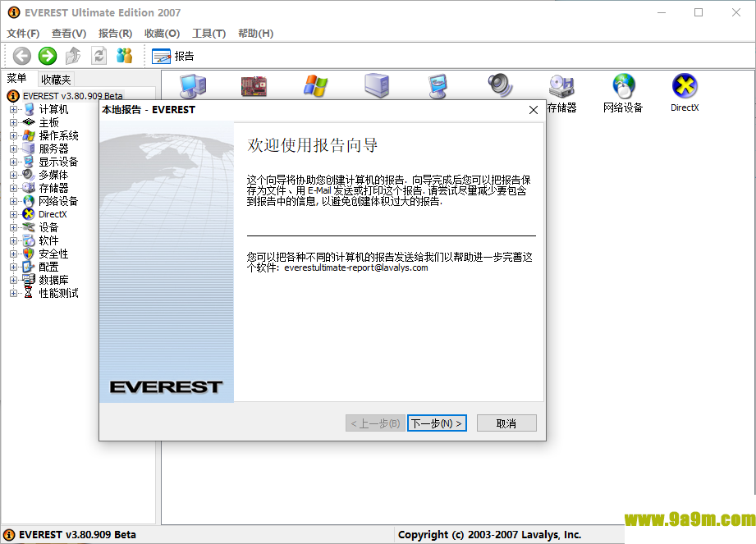Screen dimensions: 756x544
Task: Click the Up level toolbar icon
Action: [x=73, y=56]
